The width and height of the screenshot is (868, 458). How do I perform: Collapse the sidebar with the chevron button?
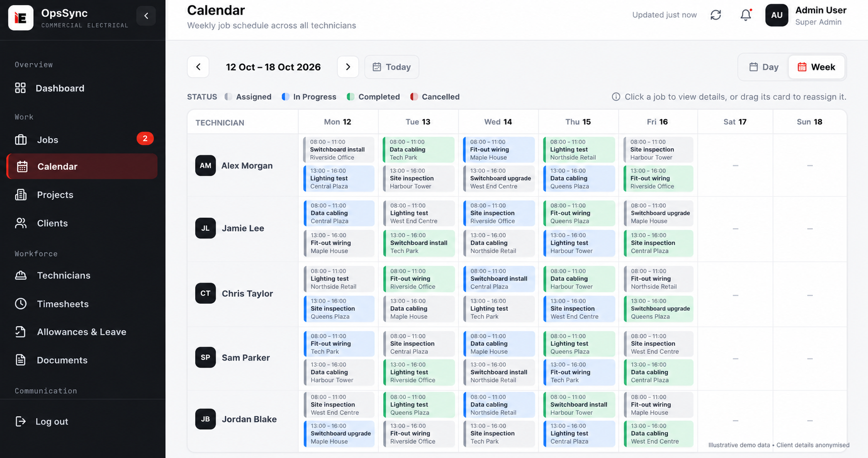[x=146, y=16]
